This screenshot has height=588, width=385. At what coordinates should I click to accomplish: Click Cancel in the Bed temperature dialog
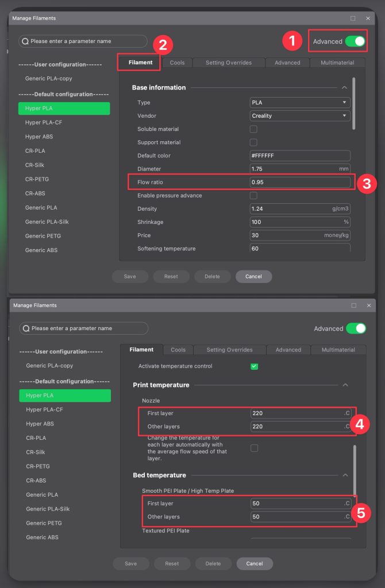click(255, 563)
